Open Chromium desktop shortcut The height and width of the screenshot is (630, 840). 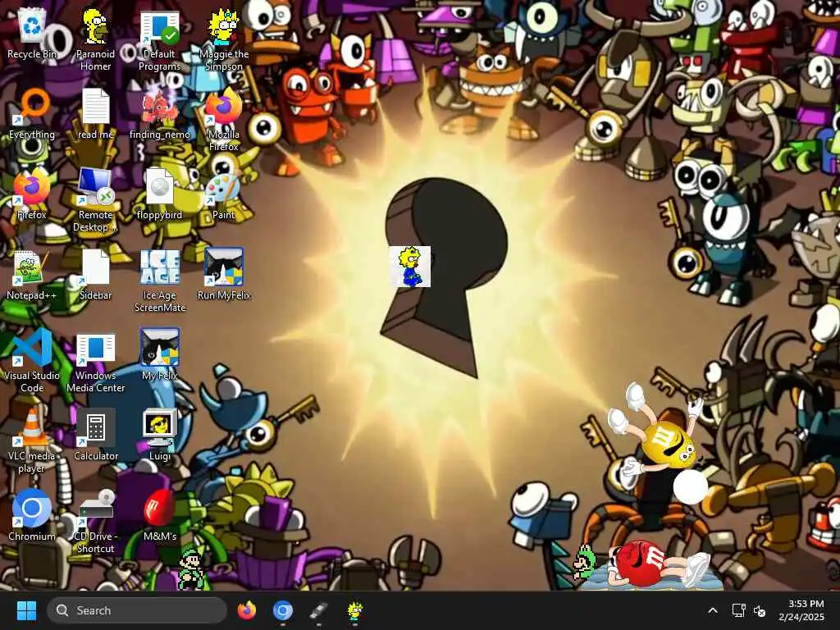click(32, 515)
